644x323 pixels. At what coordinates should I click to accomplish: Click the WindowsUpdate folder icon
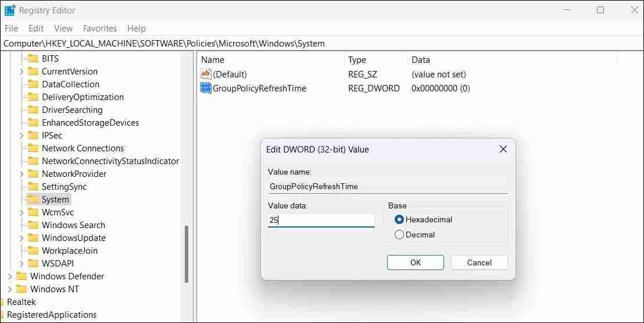pos(33,237)
